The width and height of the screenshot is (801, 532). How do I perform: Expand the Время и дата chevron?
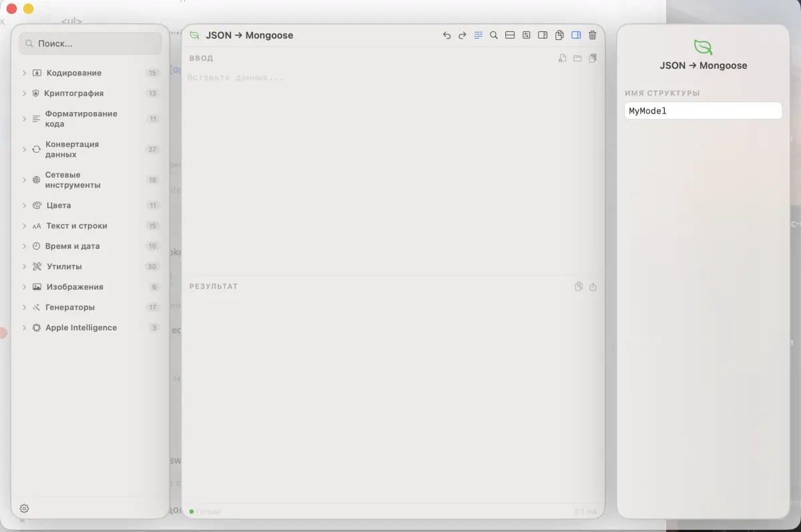click(24, 246)
